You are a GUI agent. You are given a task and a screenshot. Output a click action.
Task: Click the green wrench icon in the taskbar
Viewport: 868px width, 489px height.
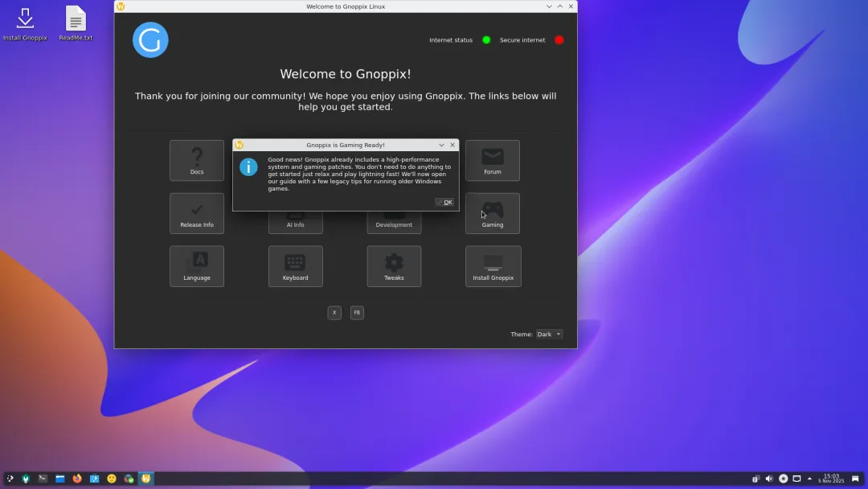tap(26, 479)
